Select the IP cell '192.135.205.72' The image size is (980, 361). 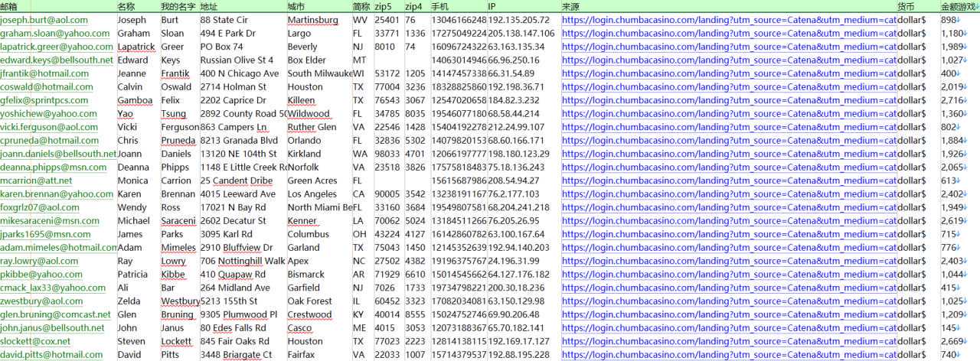(518, 20)
